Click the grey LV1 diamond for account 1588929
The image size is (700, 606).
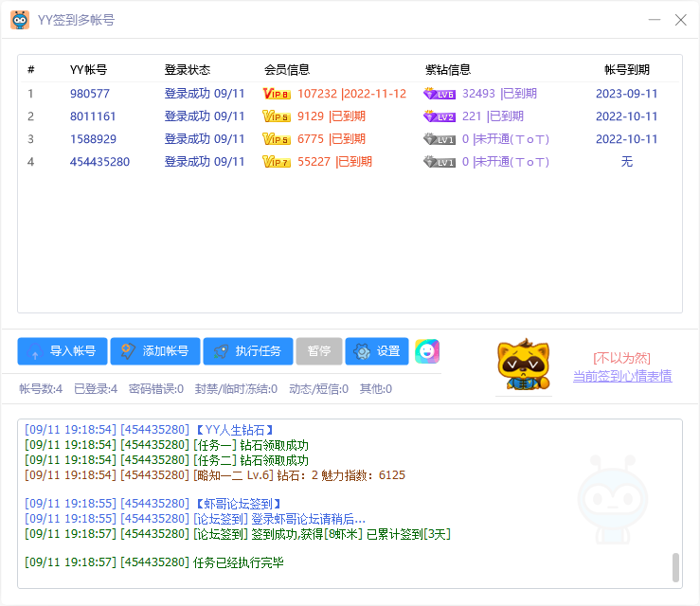(x=440, y=139)
